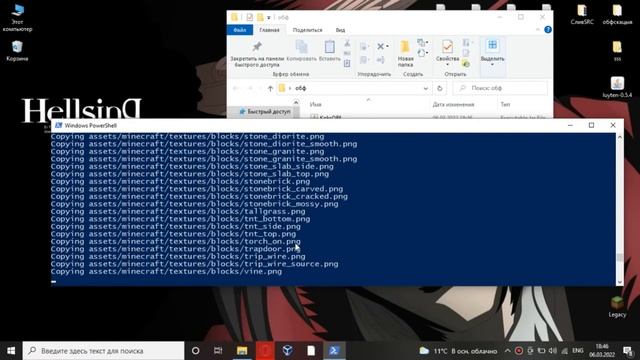Click PowerShell scrollbar down arrow

coord(620,282)
